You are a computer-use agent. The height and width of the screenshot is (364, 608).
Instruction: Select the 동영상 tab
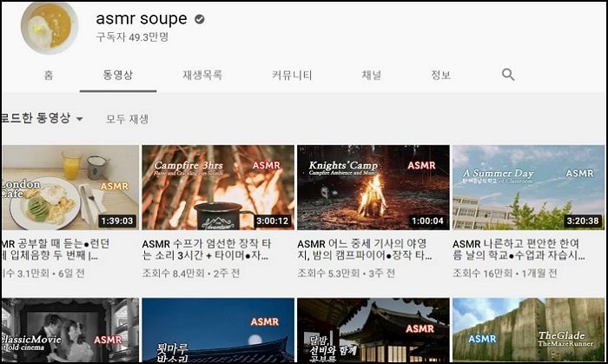118,75
